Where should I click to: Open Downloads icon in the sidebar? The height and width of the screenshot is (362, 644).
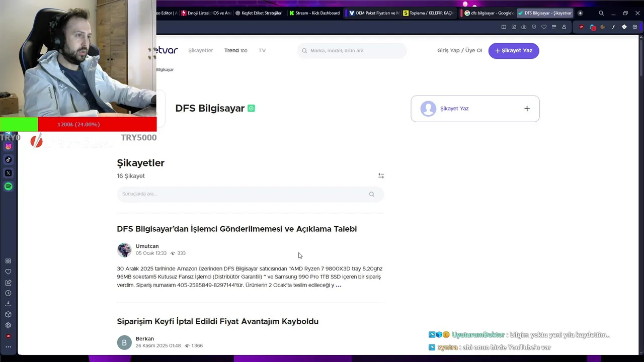coord(8,304)
